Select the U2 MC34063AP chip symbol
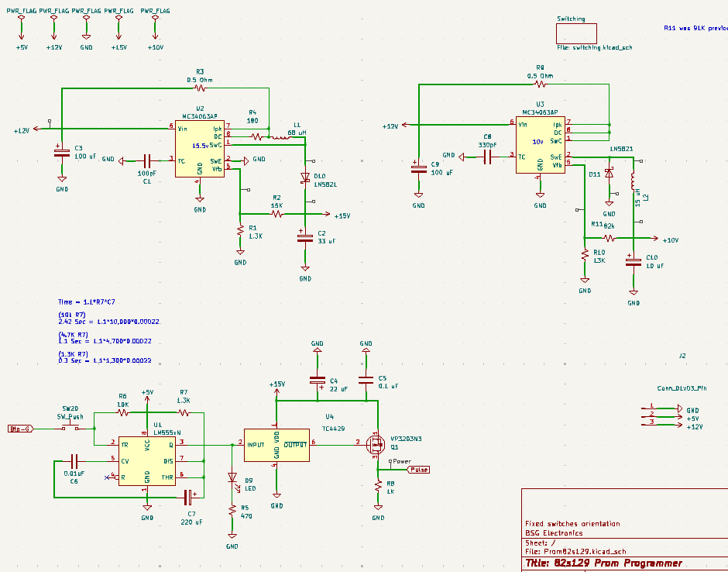This screenshot has height=572, width=728. click(x=199, y=147)
